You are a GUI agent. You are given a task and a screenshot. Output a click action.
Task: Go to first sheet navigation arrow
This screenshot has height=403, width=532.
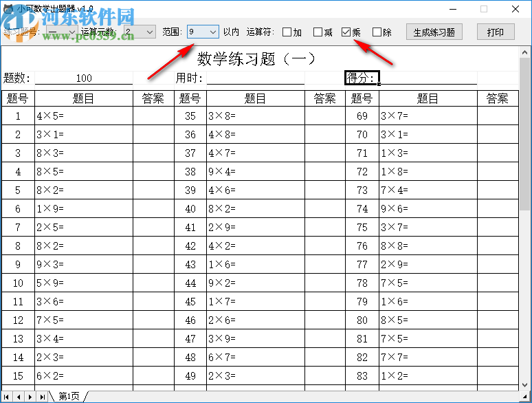pos(6,397)
